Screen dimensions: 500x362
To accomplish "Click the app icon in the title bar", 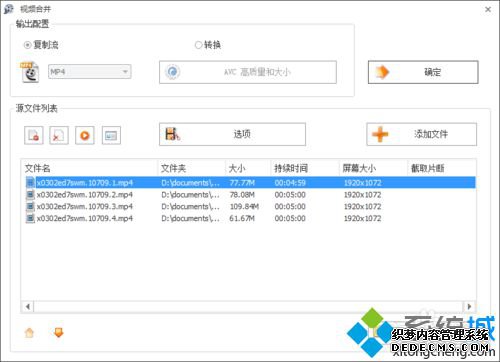I will [9, 9].
